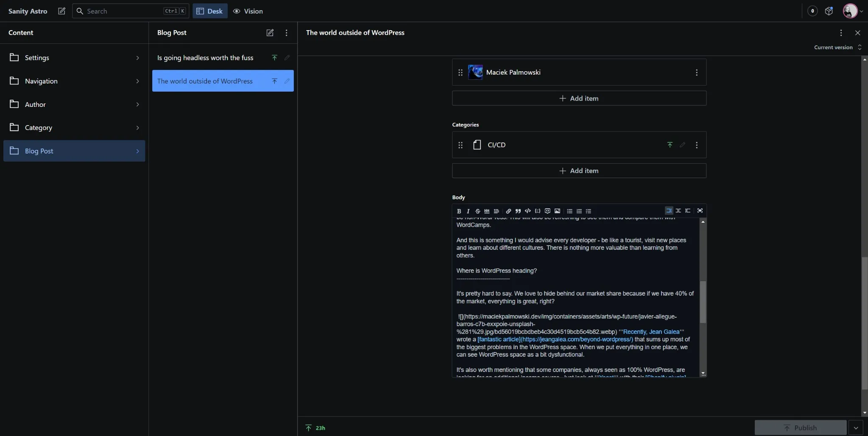This screenshot has height=436, width=868.
Task: Insert an image into the Body
Action: pyautogui.click(x=557, y=211)
